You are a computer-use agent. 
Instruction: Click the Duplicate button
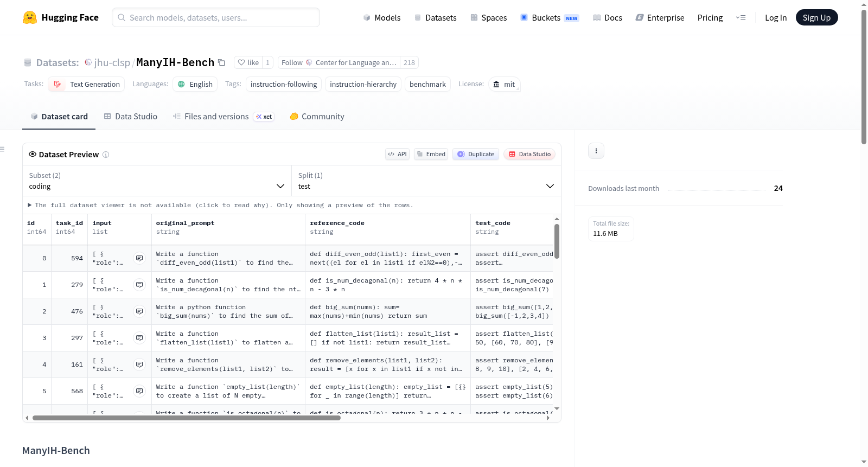(x=476, y=154)
